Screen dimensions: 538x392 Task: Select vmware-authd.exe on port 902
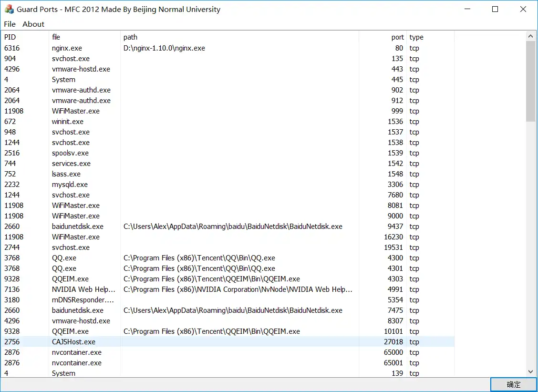tap(228, 90)
